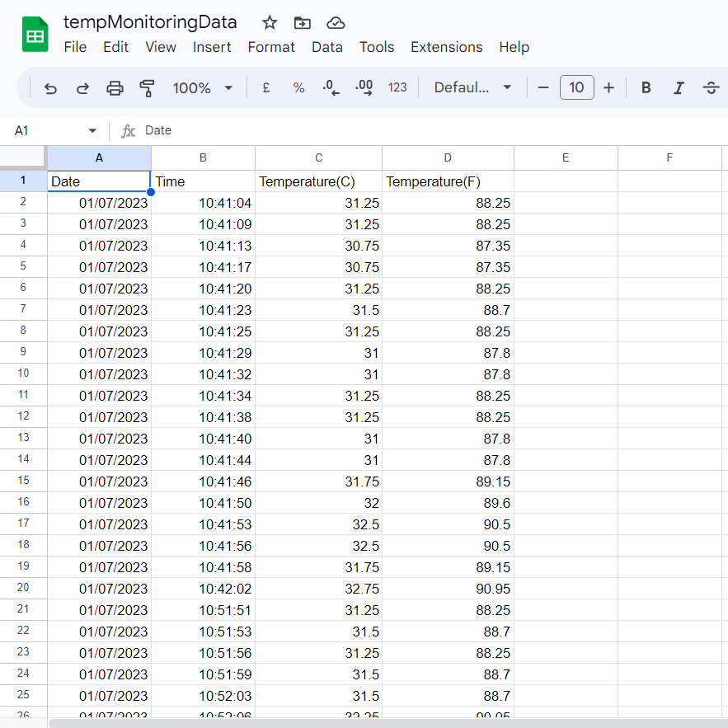Select the cell showing 90.95 in row 20
728x728 pixels.
[x=448, y=589]
